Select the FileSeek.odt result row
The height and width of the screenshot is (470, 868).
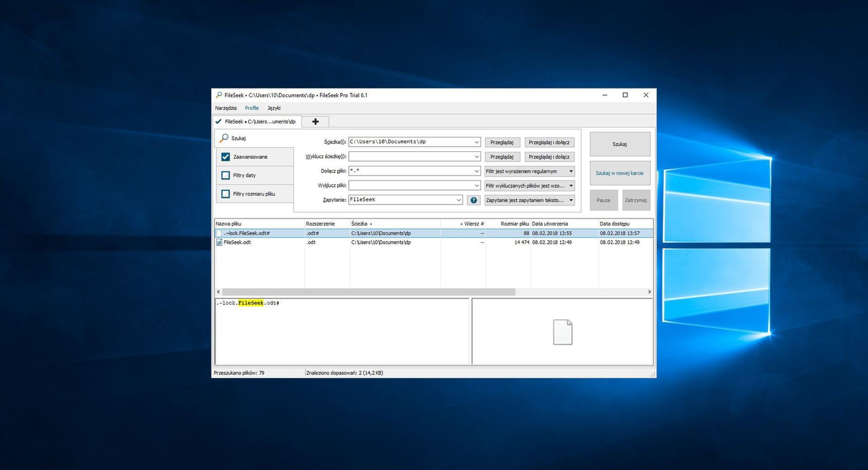click(x=434, y=243)
